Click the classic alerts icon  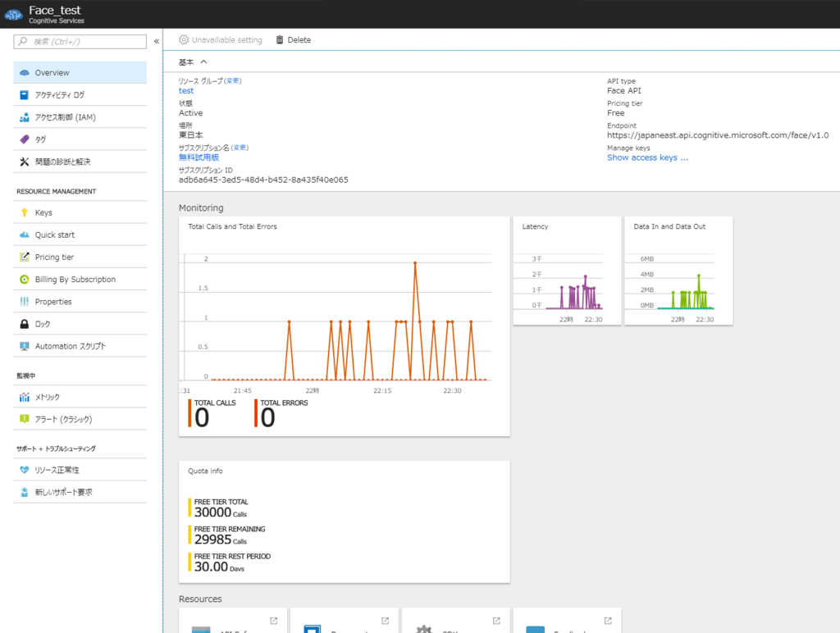(x=24, y=419)
